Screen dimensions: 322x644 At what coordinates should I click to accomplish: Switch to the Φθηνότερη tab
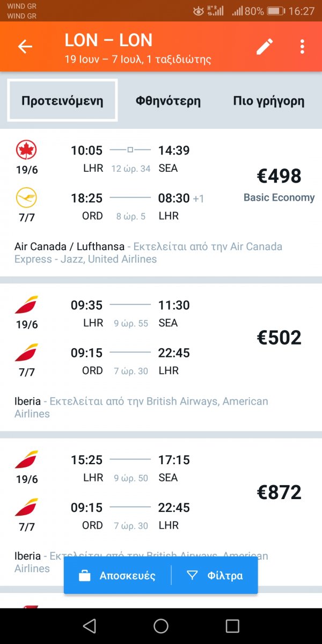tap(168, 101)
